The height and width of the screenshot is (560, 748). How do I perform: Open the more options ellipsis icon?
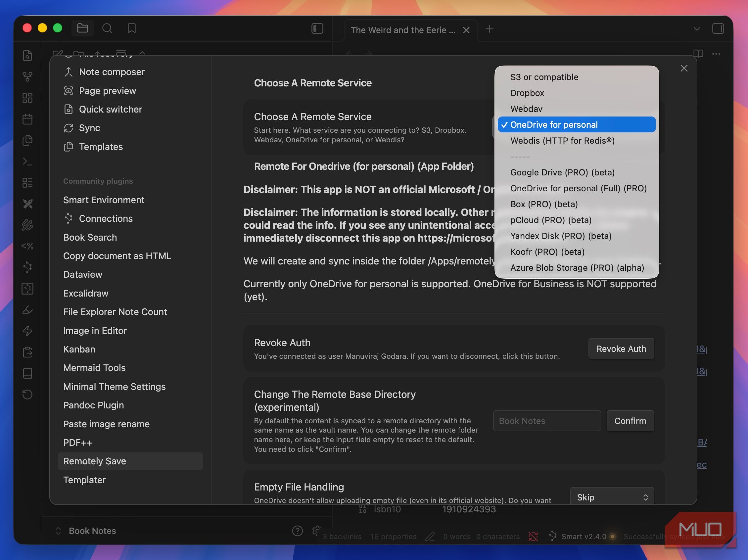pos(716,54)
